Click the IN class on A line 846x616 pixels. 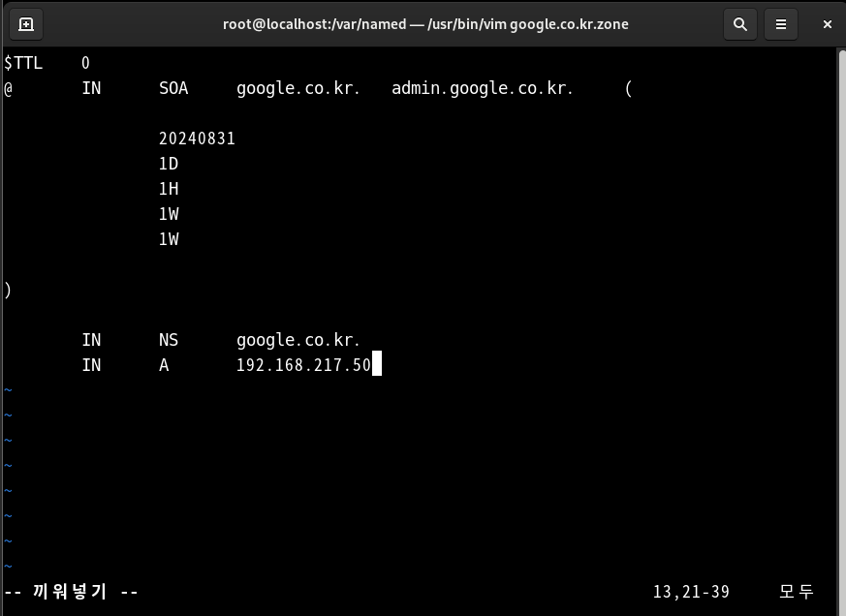(91, 365)
